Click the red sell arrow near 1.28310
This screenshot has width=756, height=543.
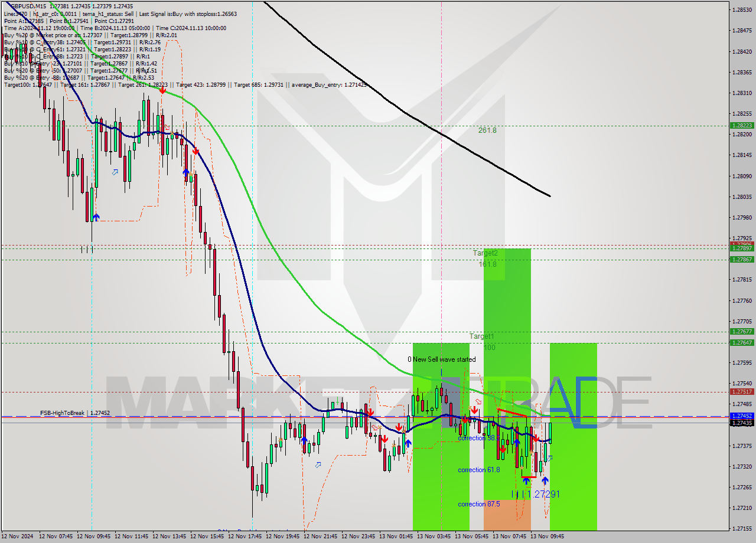[x=161, y=90]
